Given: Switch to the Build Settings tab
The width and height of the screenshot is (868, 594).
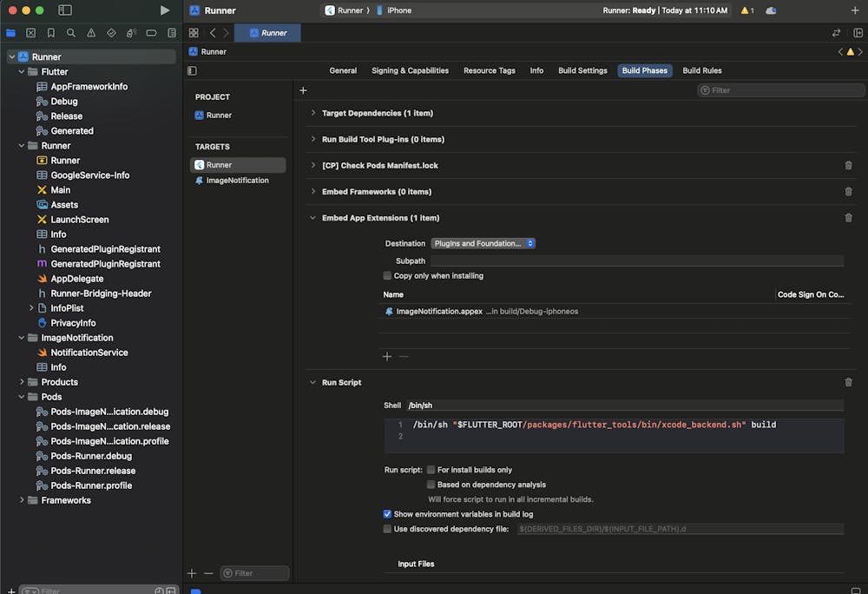Looking at the screenshot, I should point(582,70).
